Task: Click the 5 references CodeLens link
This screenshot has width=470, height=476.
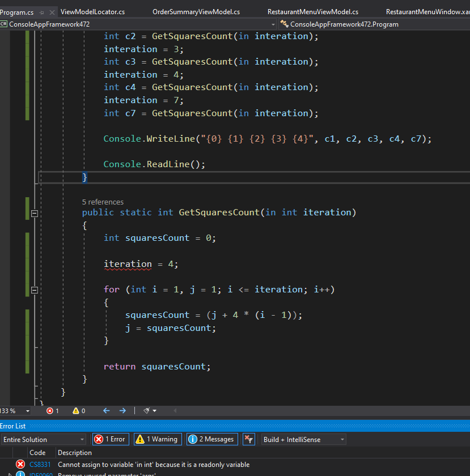Action: point(103,202)
